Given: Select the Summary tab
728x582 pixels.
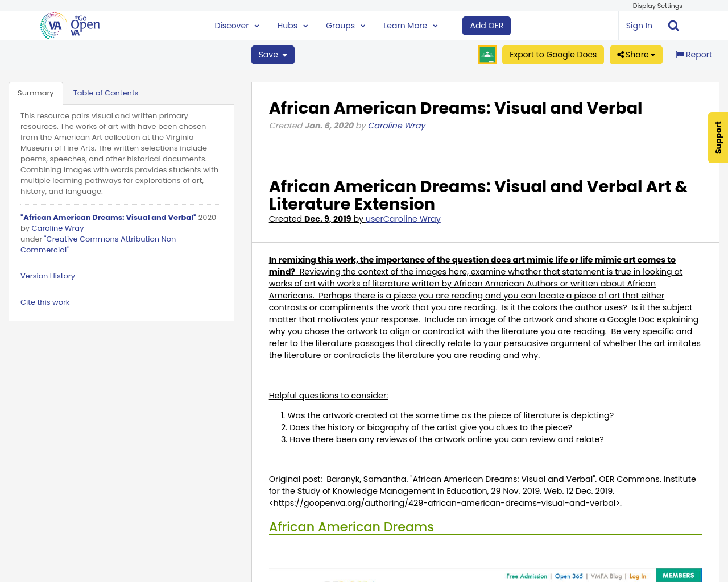Looking at the screenshot, I should tap(35, 92).
